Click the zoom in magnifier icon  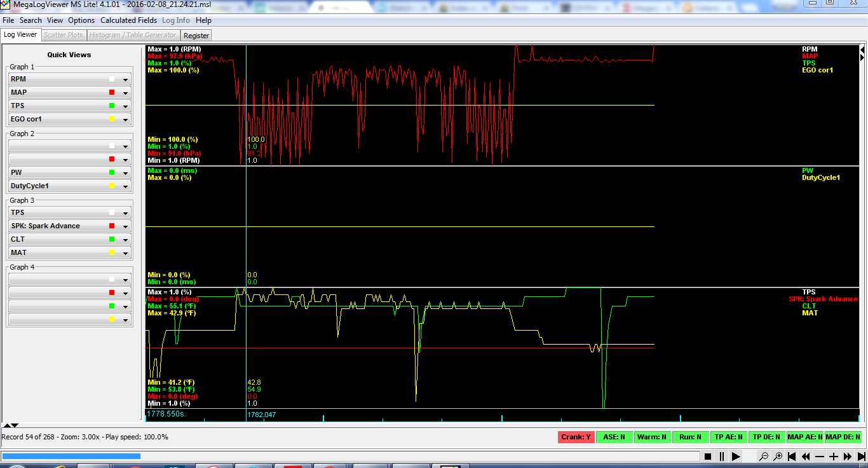coord(777,457)
